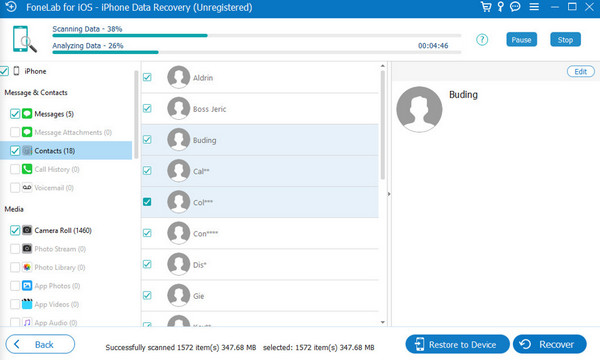Toggle the Photo Stream checkbox
The image size is (600, 360).
coord(15,249)
